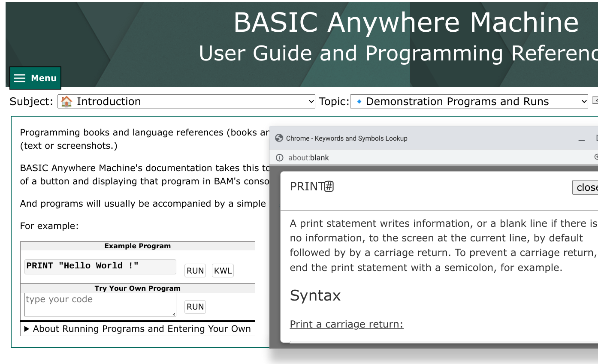Click the Example Program header
This screenshot has width=598, height=364.
[138, 246]
